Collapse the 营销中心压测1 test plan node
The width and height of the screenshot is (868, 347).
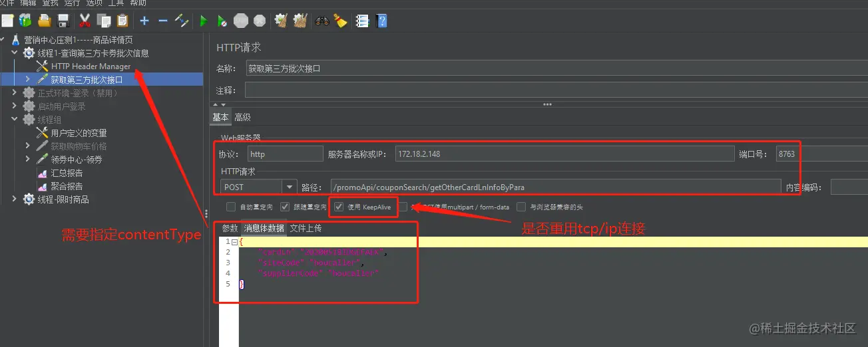(x=3, y=40)
